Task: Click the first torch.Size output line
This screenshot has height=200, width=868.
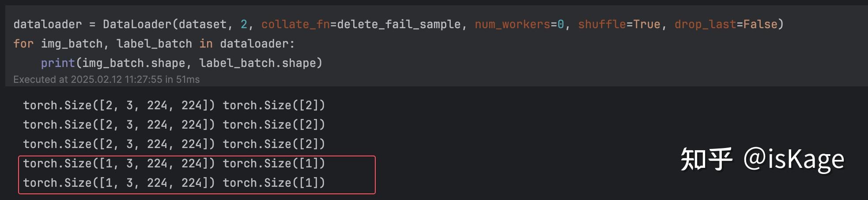Action: coord(174,105)
